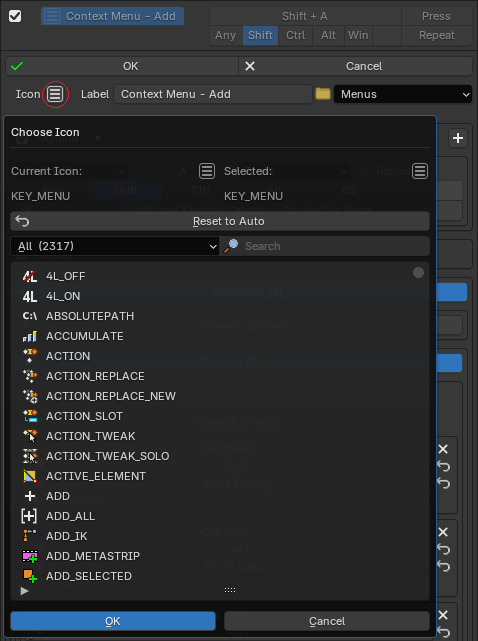The height and width of the screenshot is (641, 478).
Task: Toggle the Win modifier key
Action: pyautogui.click(x=358, y=36)
